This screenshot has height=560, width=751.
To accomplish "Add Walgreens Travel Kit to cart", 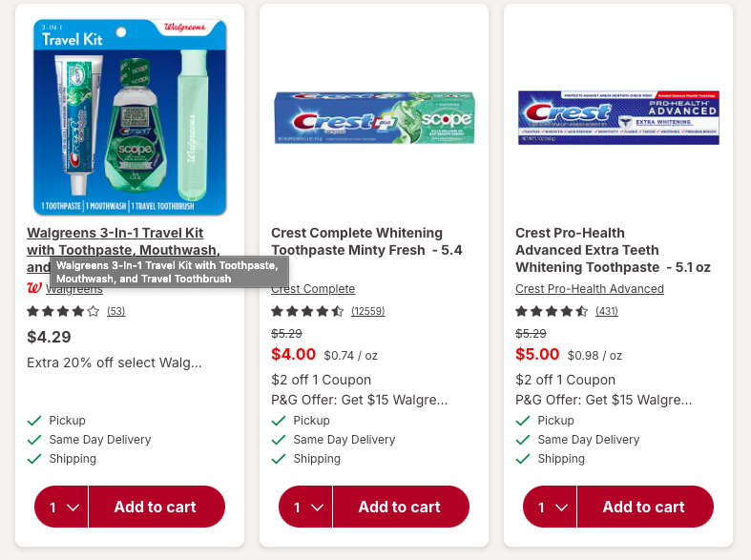I will (x=156, y=507).
